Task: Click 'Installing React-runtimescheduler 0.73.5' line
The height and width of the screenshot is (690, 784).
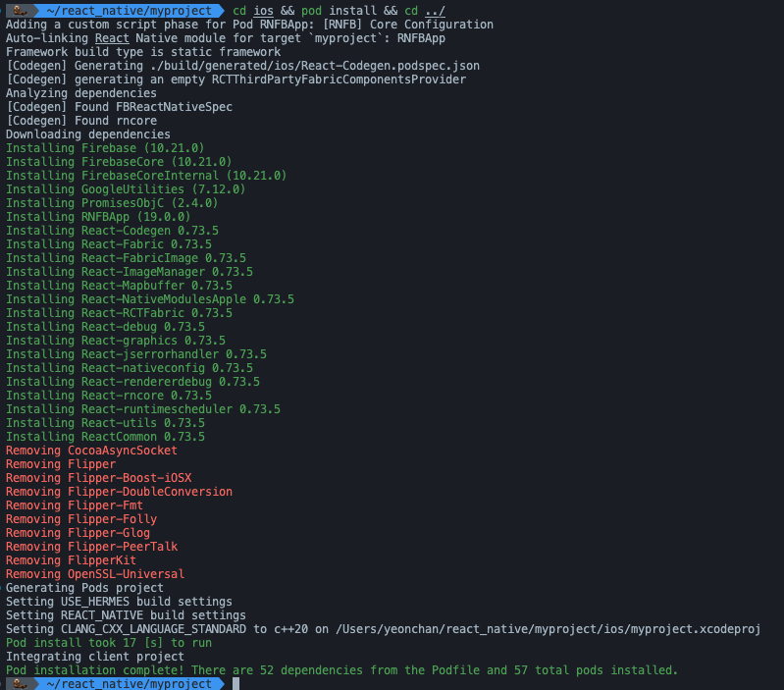Action: pyautogui.click(x=143, y=409)
